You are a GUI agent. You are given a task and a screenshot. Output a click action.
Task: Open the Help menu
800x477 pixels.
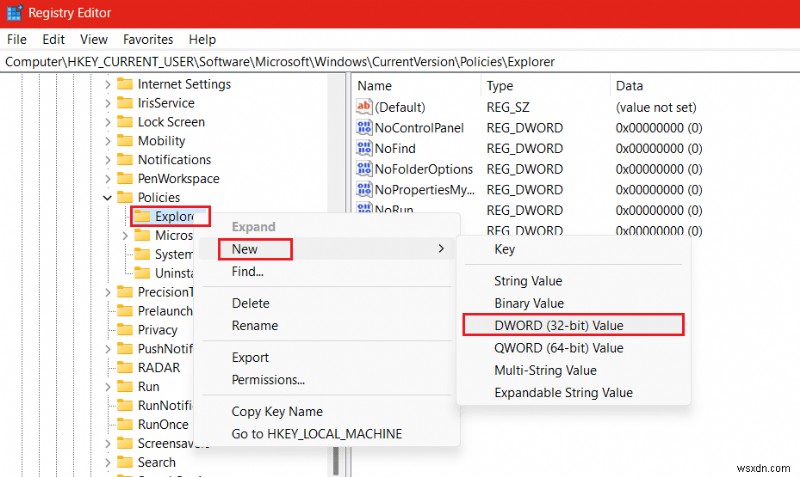202,39
